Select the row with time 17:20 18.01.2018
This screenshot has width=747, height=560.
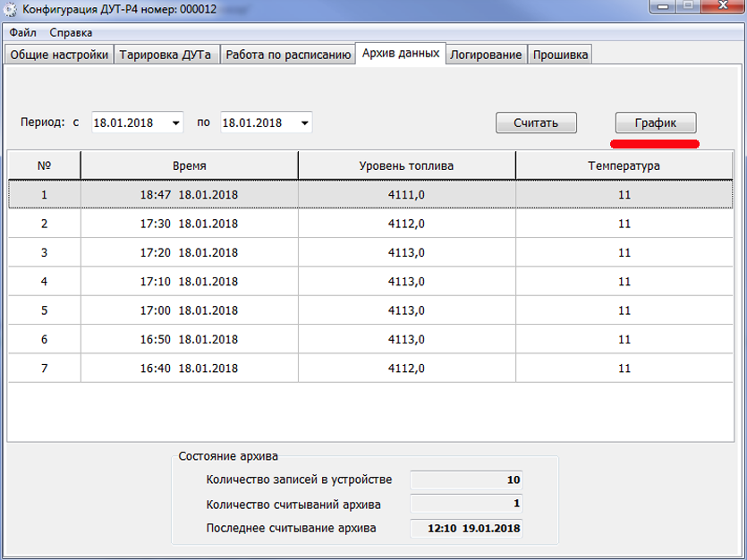tap(370, 252)
